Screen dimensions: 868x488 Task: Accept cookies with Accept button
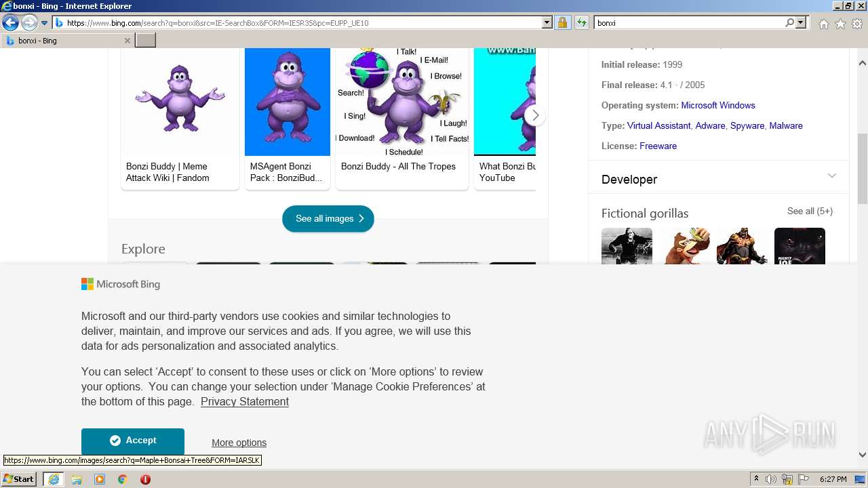[x=133, y=441]
